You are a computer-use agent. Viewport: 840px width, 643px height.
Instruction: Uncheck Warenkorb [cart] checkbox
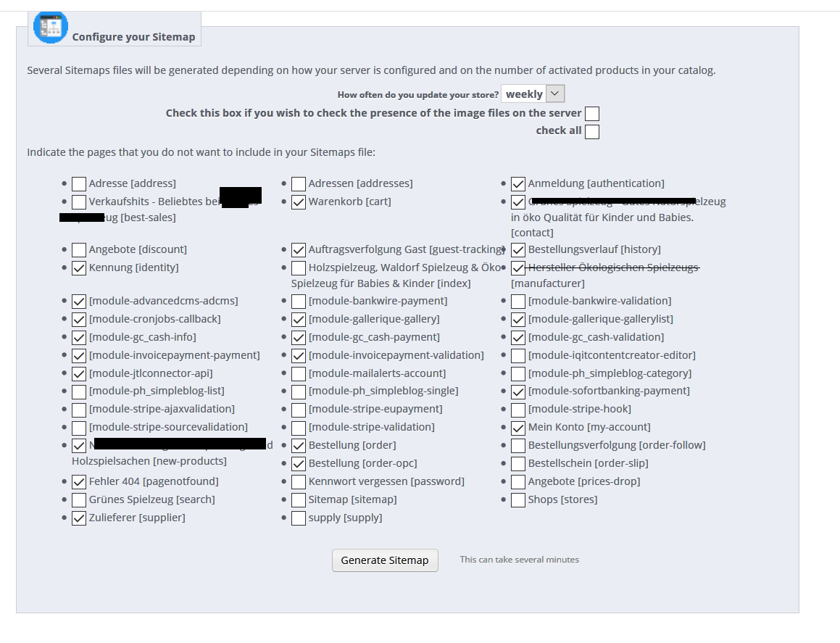point(299,202)
